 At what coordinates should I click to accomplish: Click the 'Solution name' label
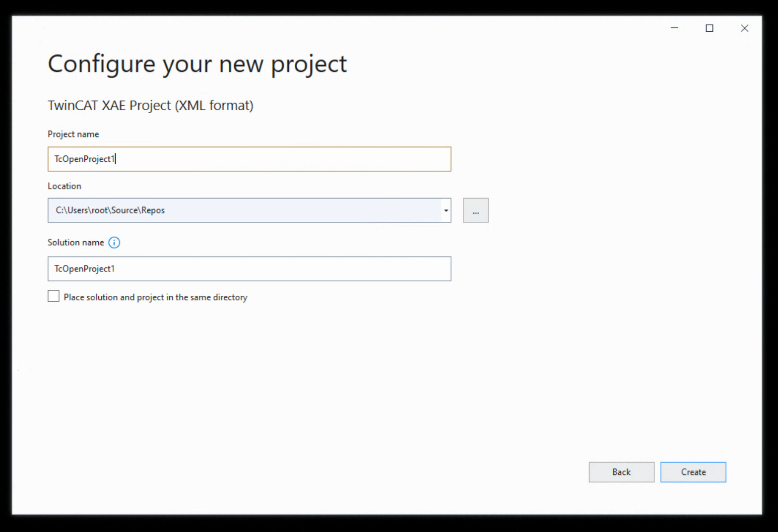coord(76,243)
